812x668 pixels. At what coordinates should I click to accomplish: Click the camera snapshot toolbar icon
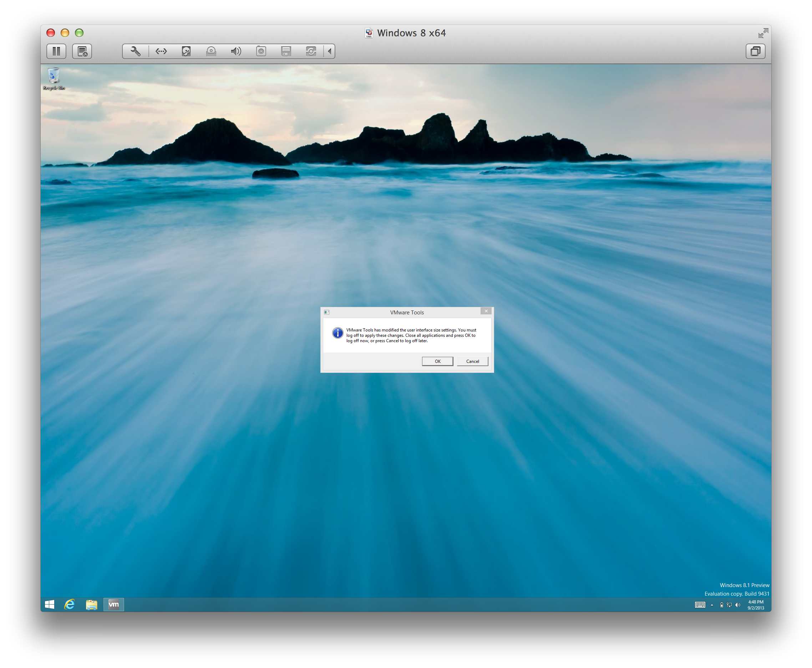pos(261,51)
